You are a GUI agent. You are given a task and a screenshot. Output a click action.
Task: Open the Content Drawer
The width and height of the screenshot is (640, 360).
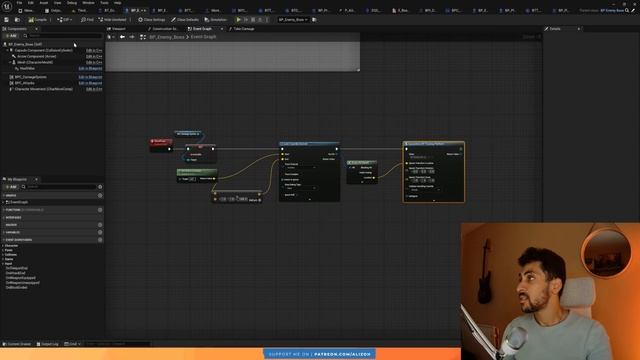17,344
